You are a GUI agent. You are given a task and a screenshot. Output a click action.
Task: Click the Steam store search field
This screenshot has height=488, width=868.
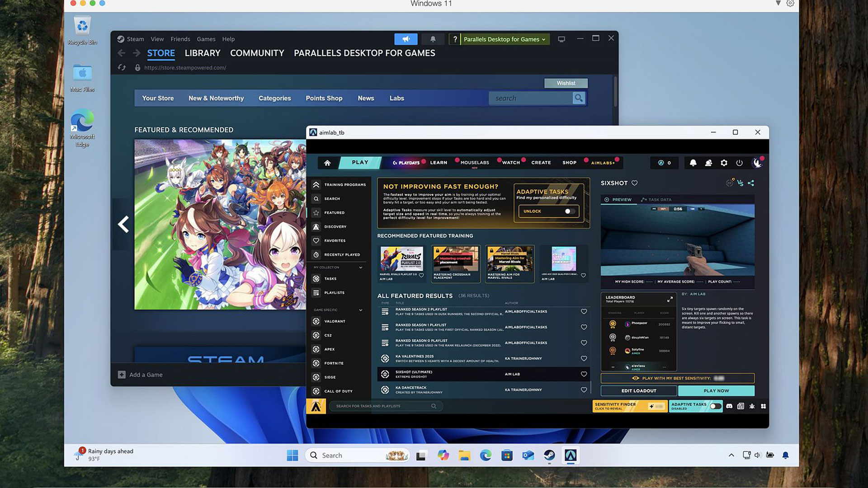(x=531, y=98)
